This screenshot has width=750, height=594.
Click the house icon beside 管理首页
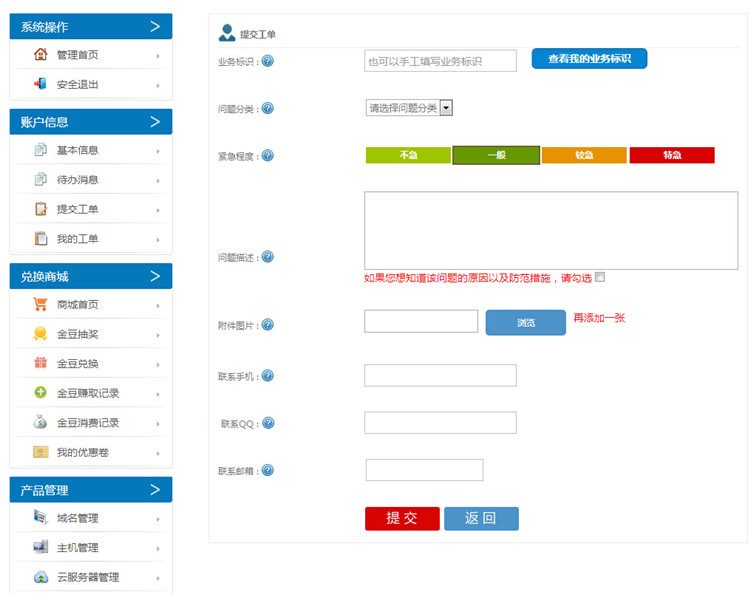click(x=41, y=54)
